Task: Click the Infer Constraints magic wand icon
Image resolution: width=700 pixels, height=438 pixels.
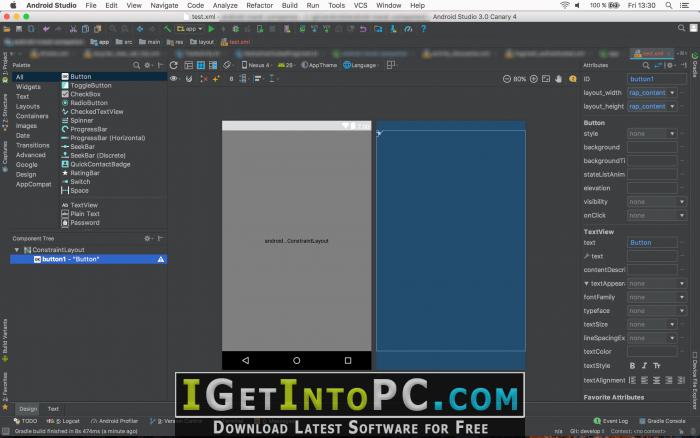Action: (216, 79)
